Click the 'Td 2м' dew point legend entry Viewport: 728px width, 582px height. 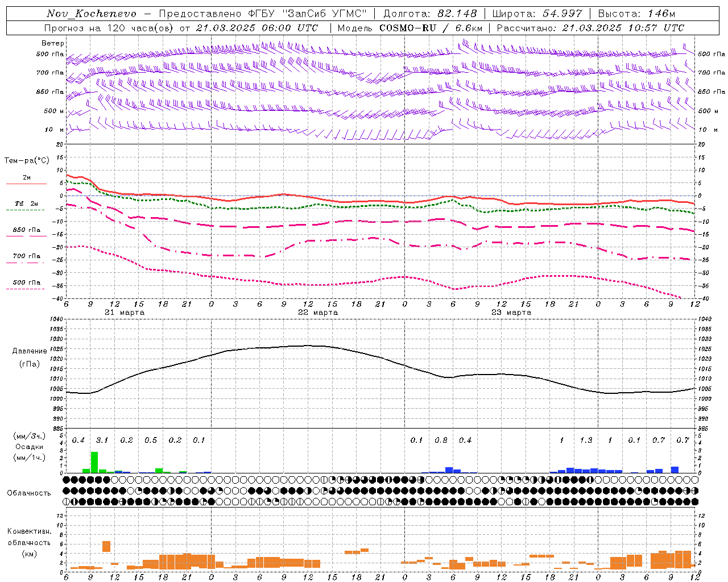pos(27,203)
